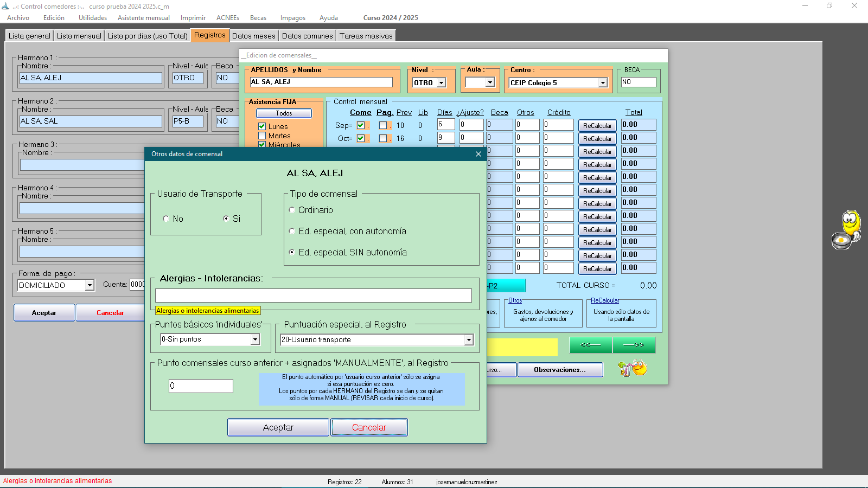Open Puntuación especial al Registro dropdown

(469, 340)
